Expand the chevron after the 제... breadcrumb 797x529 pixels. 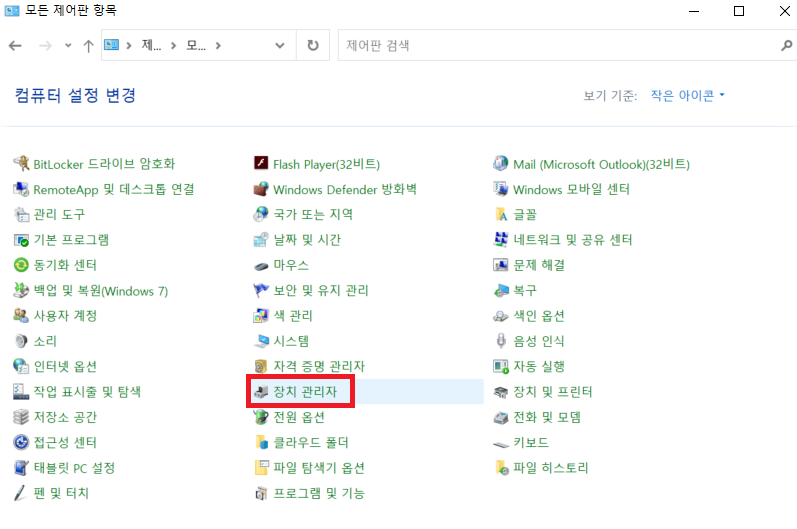173,45
